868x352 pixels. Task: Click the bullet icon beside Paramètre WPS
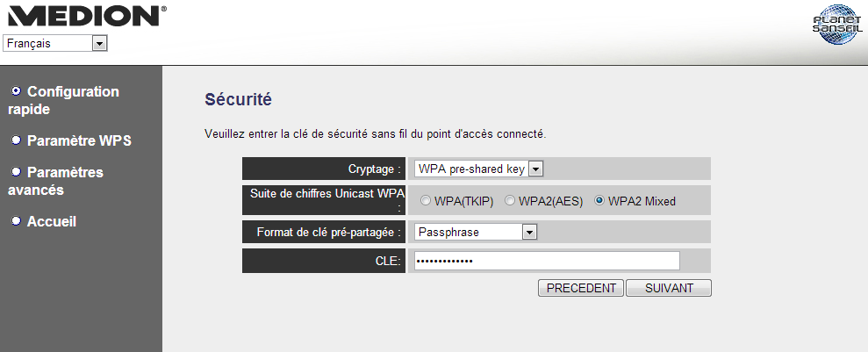point(17,140)
